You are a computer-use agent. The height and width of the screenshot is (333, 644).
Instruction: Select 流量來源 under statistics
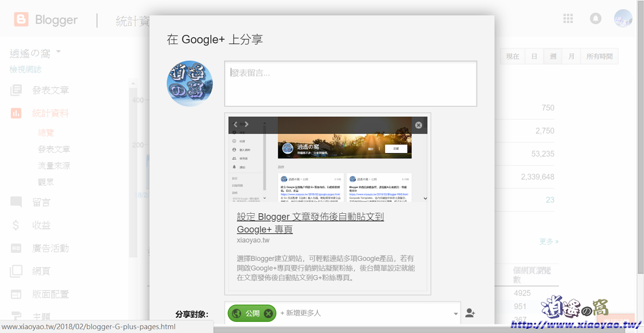pos(54,166)
